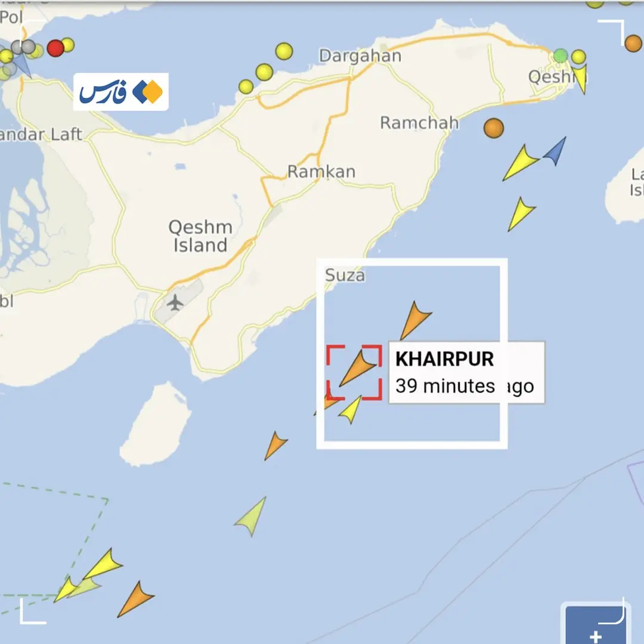Click the KHAIRPUR vessel name tooltip

[466, 372]
